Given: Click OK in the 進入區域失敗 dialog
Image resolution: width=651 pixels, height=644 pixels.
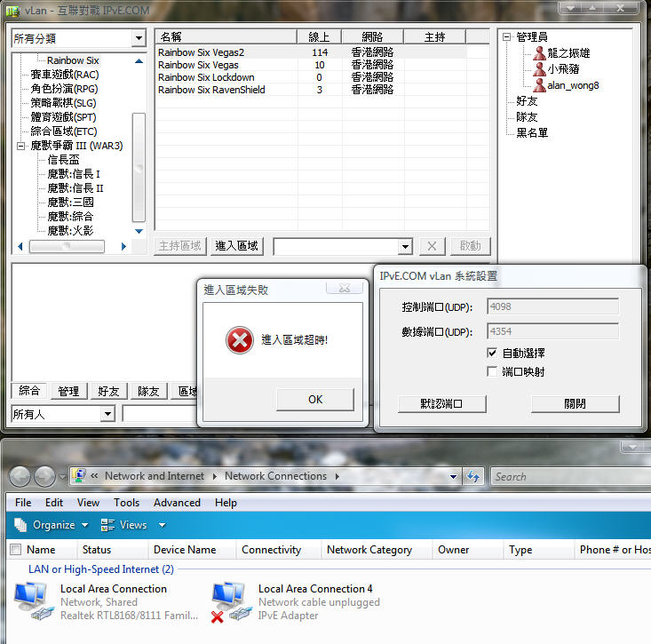Looking at the screenshot, I should tap(315, 400).
